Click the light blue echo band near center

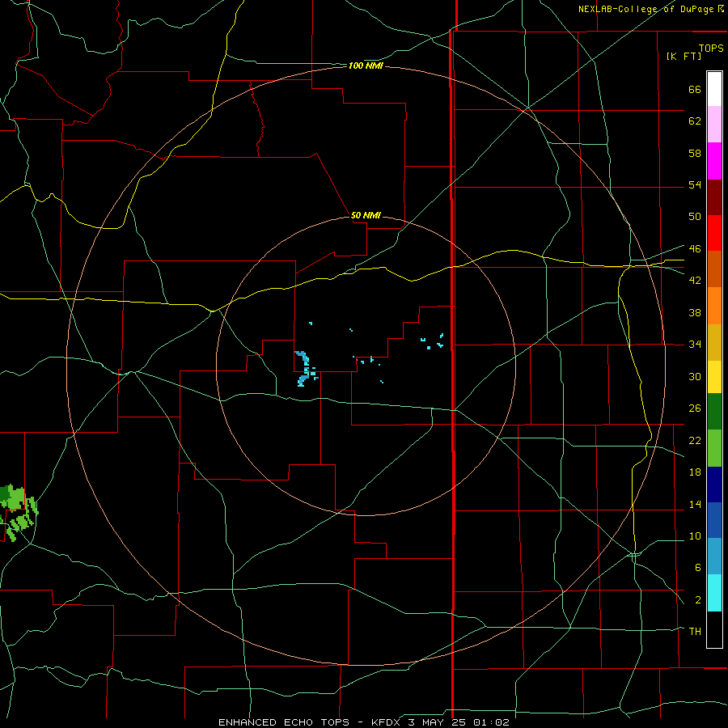(x=306, y=369)
